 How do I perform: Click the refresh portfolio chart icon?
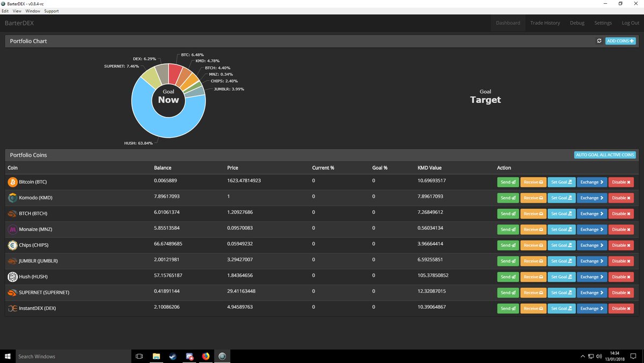click(x=599, y=41)
